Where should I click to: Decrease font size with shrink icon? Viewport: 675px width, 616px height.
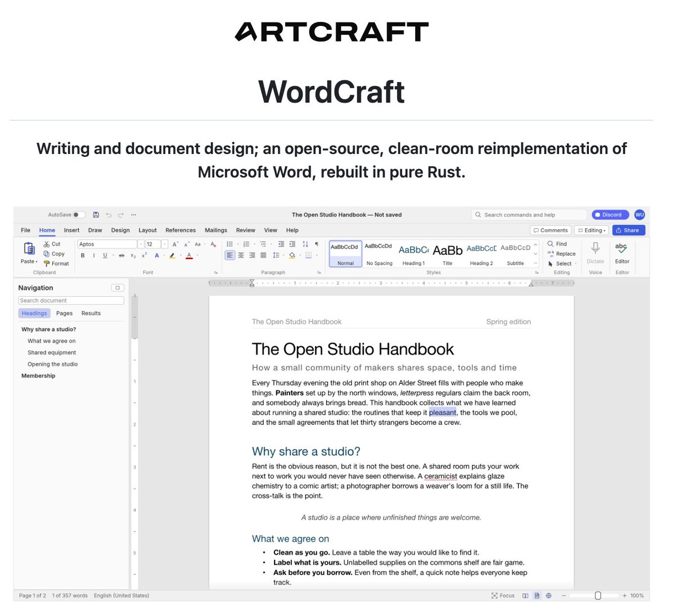point(187,244)
